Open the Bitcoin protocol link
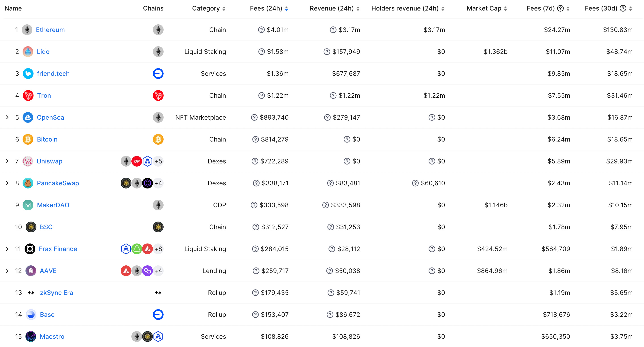 [x=47, y=139]
